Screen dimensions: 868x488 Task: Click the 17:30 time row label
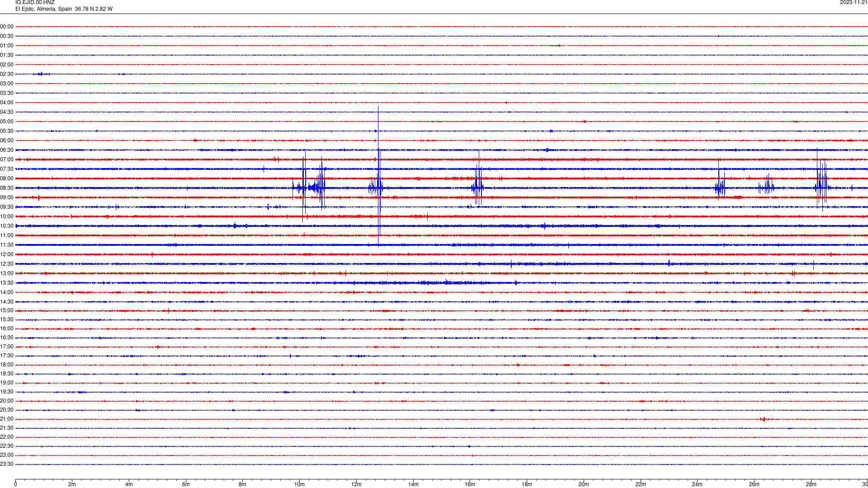pyautogui.click(x=7, y=356)
